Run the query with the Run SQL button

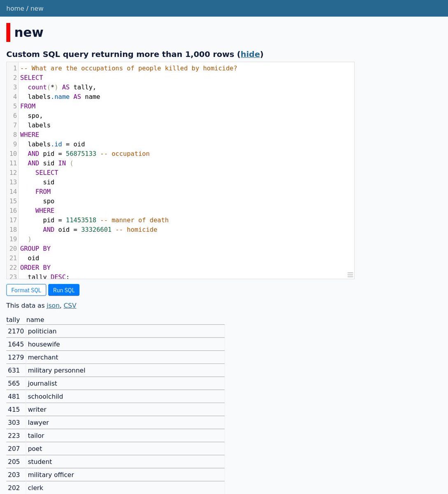click(x=64, y=290)
